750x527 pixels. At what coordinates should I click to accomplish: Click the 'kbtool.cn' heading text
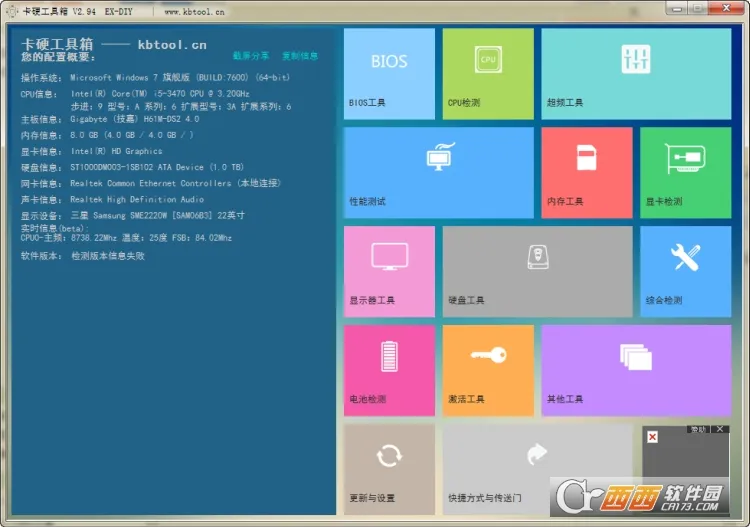(172, 45)
